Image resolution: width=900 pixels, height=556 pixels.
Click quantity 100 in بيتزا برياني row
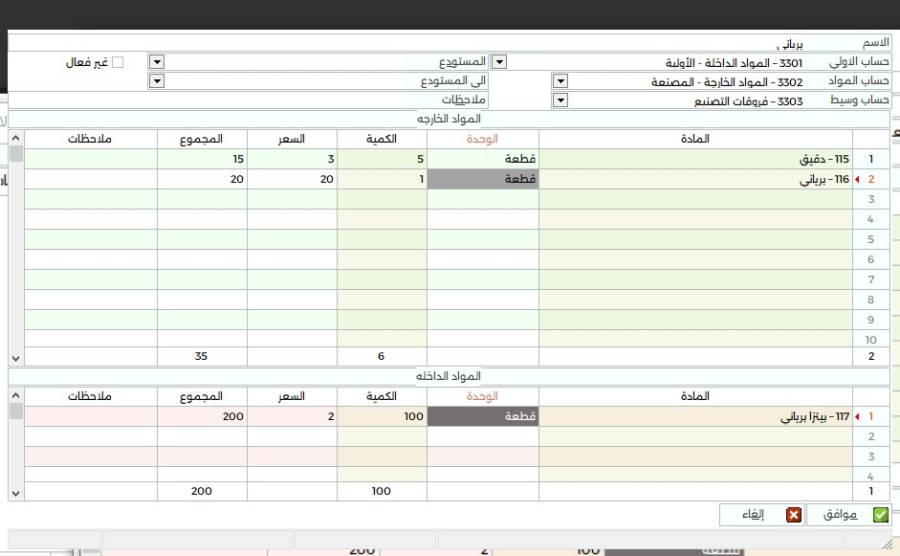(382, 417)
